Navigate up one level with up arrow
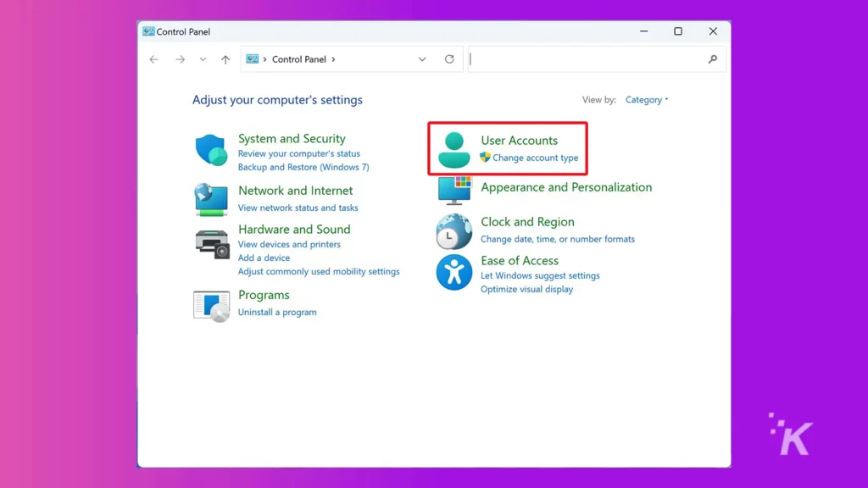The height and width of the screenshot is (488, 868). point(225,59)
